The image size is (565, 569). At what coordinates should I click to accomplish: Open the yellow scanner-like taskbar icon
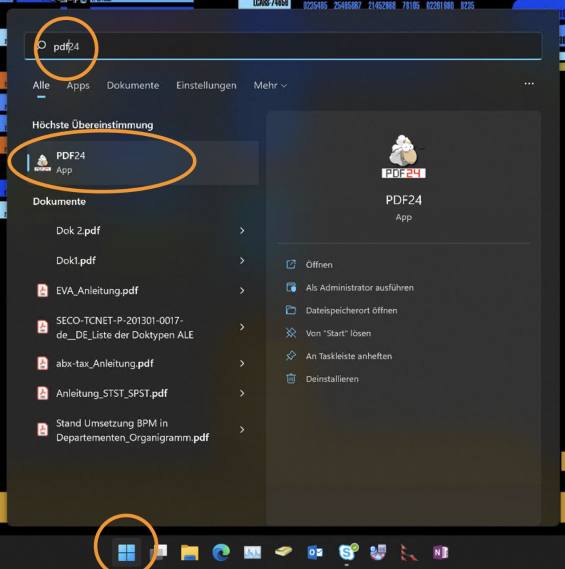pos(283,552)
